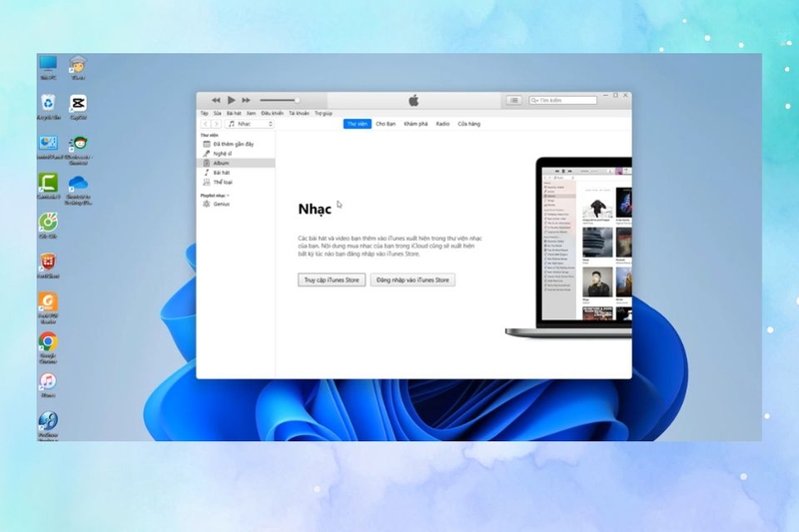Image resolution: width=799 pixels, height=532 pixels.
Task: Open the iTunes desktop shortcut
Action: coord(48,385)
